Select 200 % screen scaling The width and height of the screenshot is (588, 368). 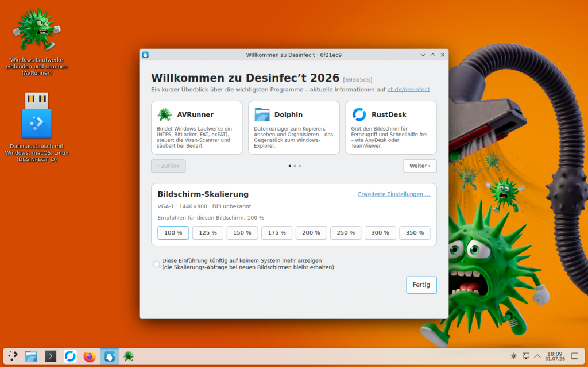click(x=311, y=233)
